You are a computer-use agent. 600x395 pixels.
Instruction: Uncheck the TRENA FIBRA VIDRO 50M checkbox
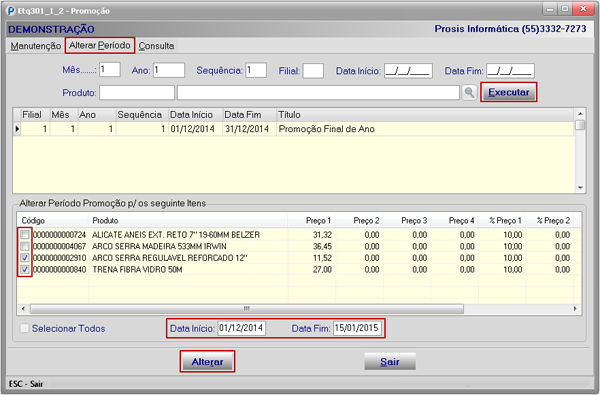(x=25, y=269)
